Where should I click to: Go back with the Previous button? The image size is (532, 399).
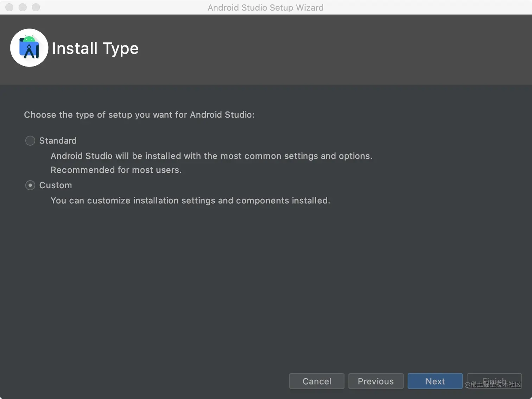click(376, 381)
